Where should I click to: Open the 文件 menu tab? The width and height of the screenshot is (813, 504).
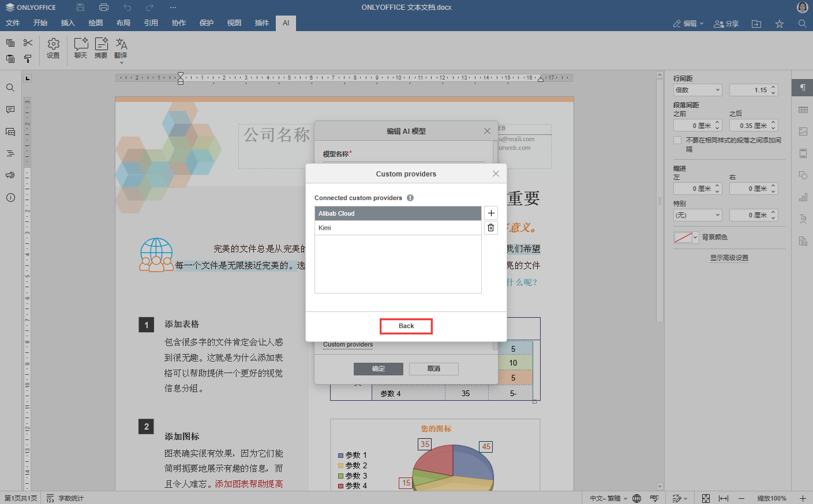click(x=13, y=23)
